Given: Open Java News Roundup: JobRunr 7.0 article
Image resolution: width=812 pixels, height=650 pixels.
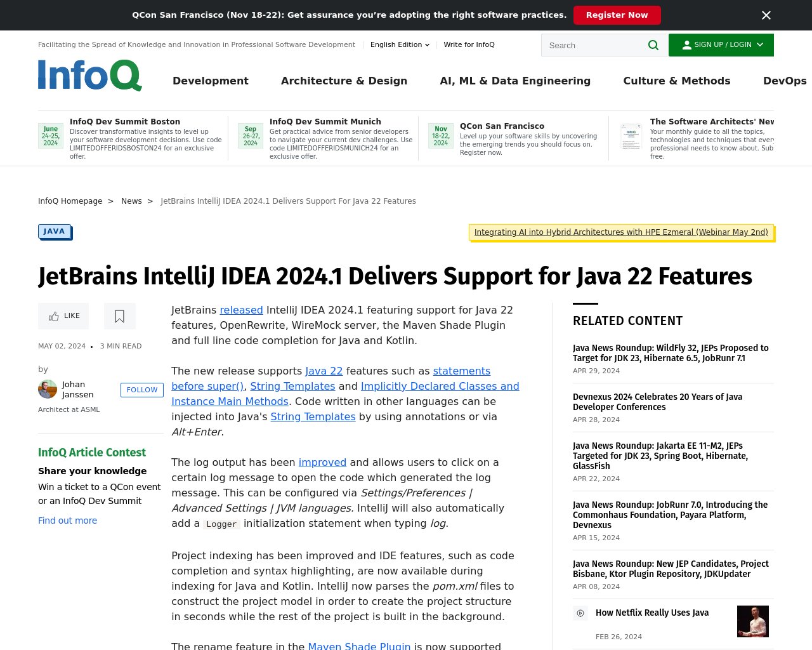Looking at the screenshot, I should (670, 515).
